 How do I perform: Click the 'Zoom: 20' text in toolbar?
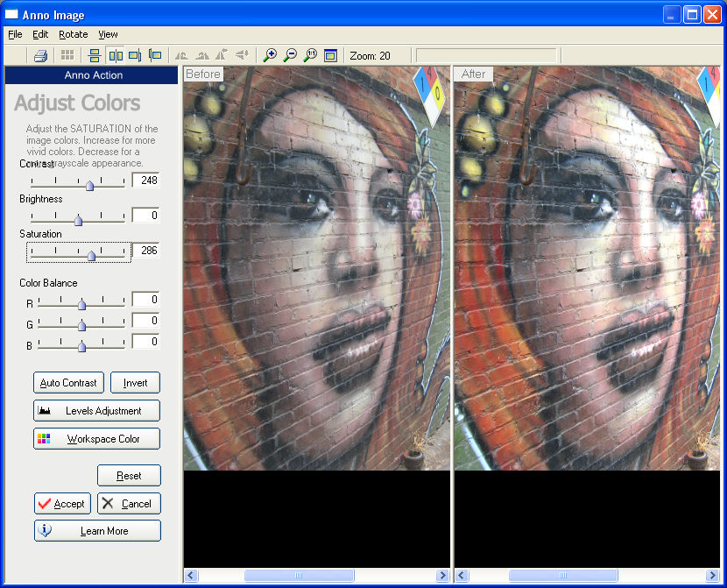click(x=370, y=56)
